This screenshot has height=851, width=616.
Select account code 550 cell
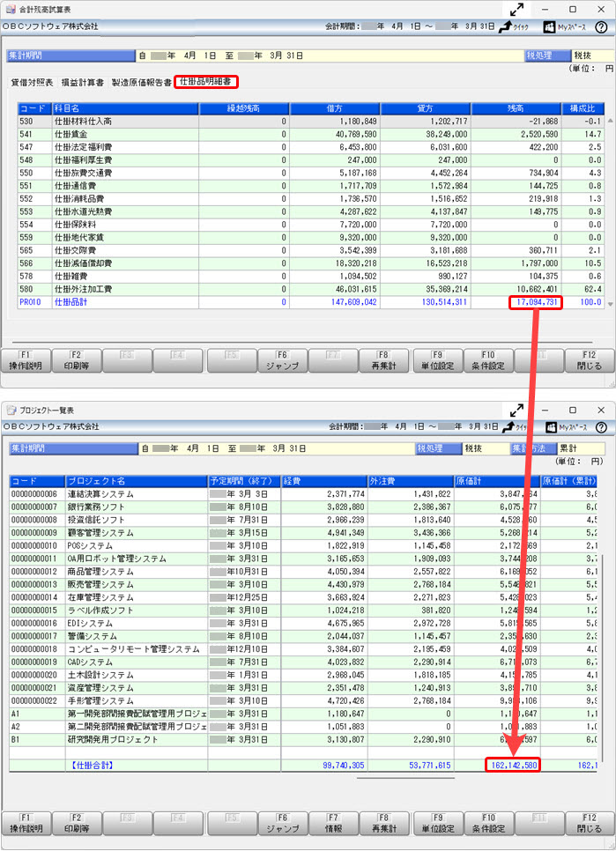(34, 174)
